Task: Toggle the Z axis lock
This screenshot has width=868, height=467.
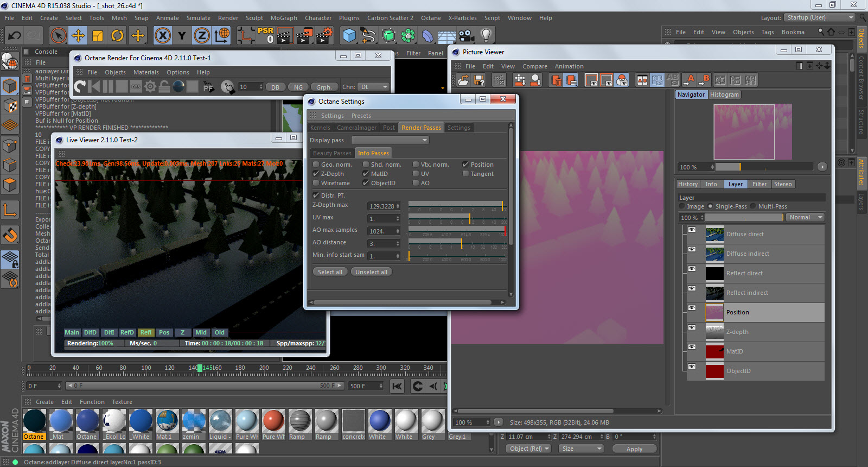Action: pos(201,36)
